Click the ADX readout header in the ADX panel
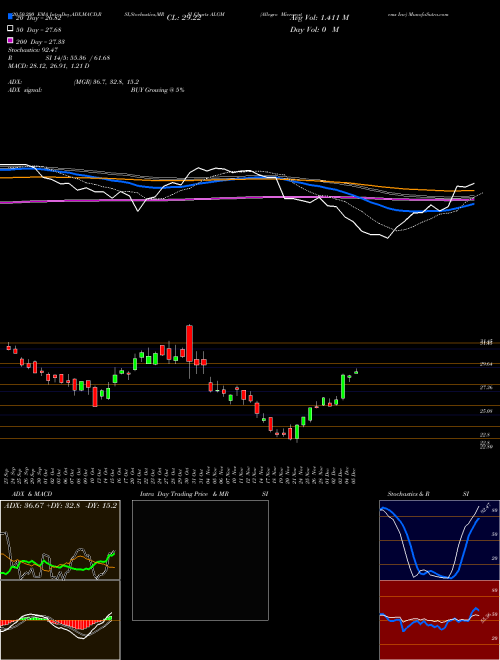Screen dimensions: 500x660 [x=60, y=506]
